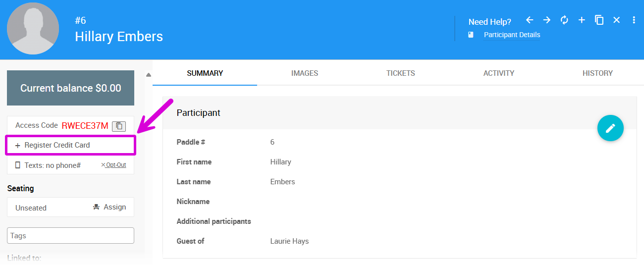
Task: Select the History tab
Action: 597,73
